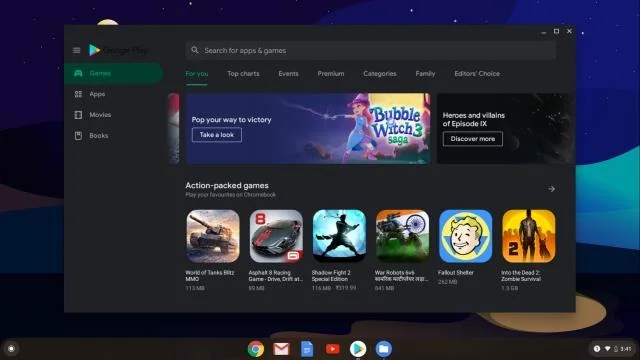The width and height of the screenshot is (640, 360).
Task: Close the Google Play window
Action: [x=569, y=31]
